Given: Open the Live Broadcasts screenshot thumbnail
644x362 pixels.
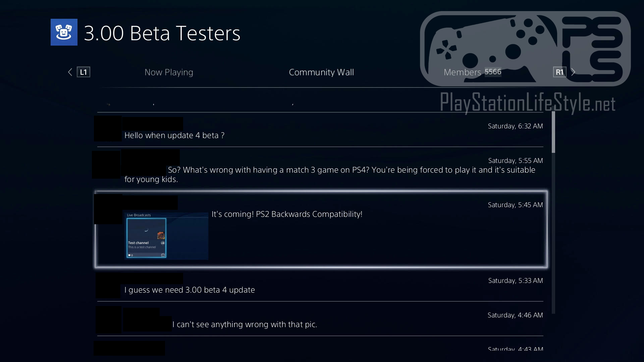Looking at the screenshot, I should [166, 236].
